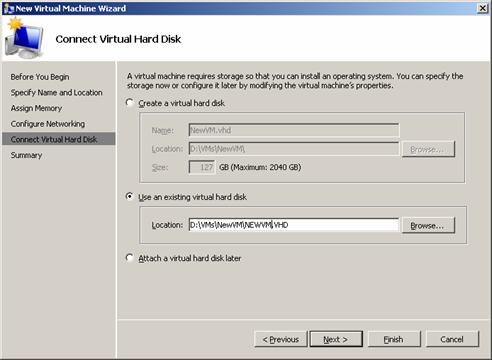The width and height of the screenshot is (492, 360).
Task: Cancel the wizard
Action: [452, 339]
